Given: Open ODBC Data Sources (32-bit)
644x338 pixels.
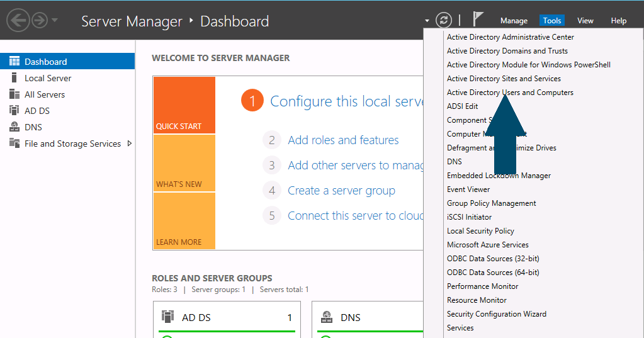Looking at the screenshot, I should 493,259.
